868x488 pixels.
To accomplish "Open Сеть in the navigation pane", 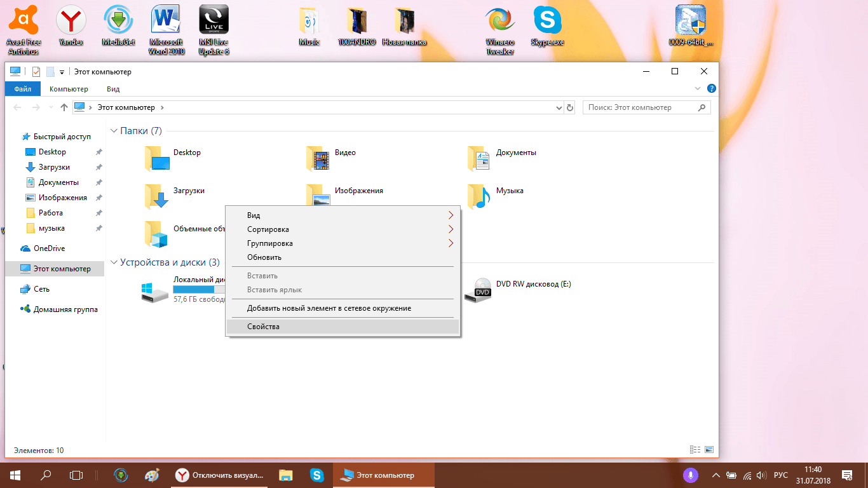I will click(35, 289).
